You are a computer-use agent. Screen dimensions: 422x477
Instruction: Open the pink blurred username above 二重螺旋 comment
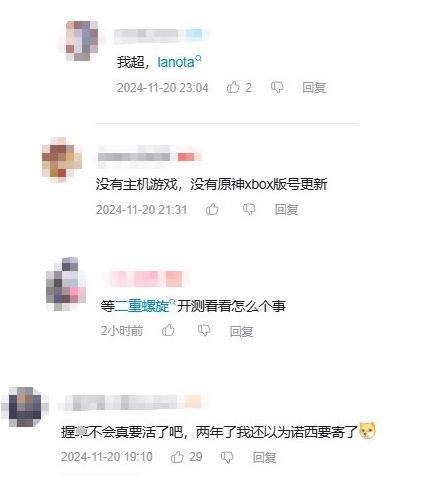146,278
